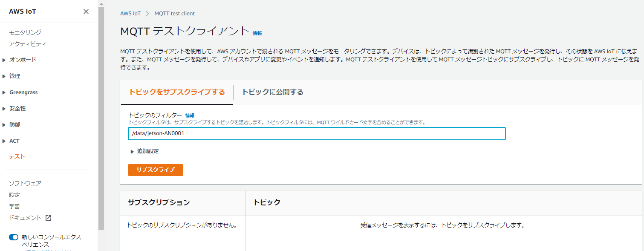Open ドキュメント link in sidebar
644x251 pixels.
(25, 218)
